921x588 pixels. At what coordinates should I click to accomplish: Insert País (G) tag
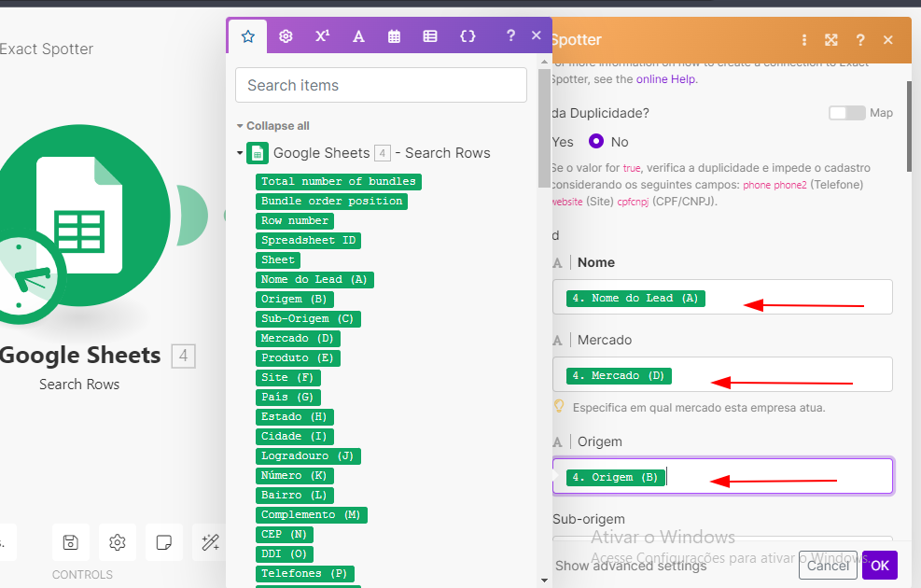287,397
